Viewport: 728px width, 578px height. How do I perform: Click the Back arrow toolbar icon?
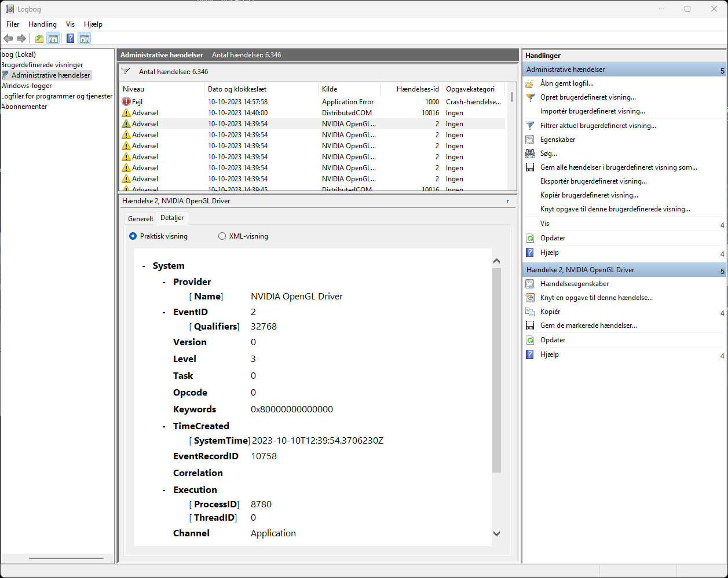(8, 39)
